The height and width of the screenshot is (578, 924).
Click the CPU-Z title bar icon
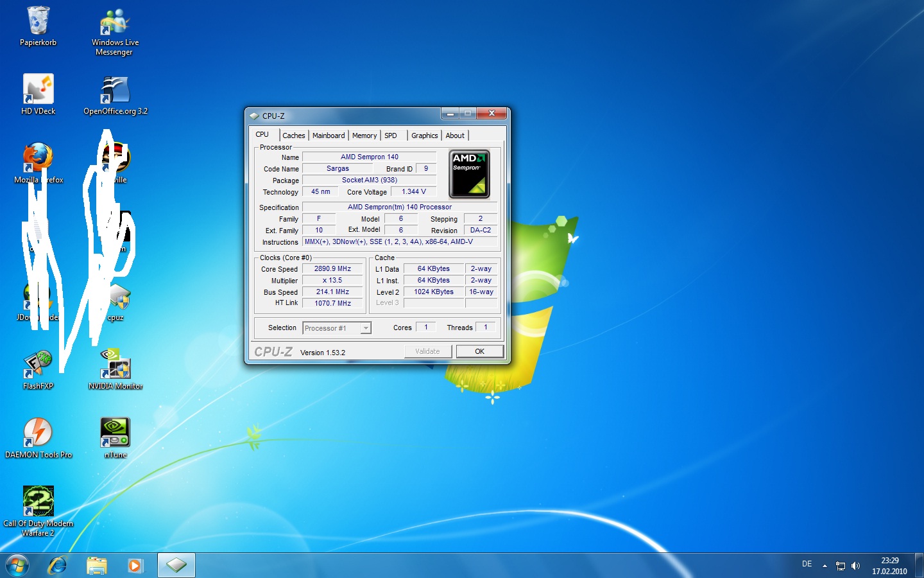pos(254,116)
